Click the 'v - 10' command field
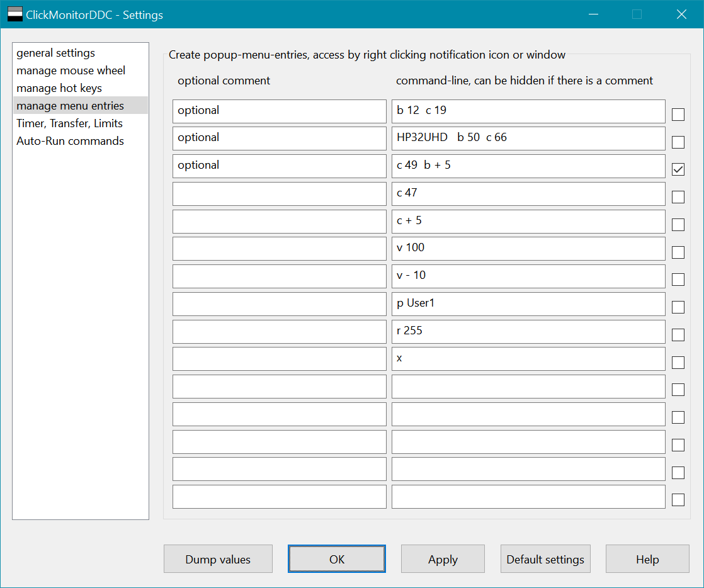This screenshot has width=704, height=588. coord(528,276)
